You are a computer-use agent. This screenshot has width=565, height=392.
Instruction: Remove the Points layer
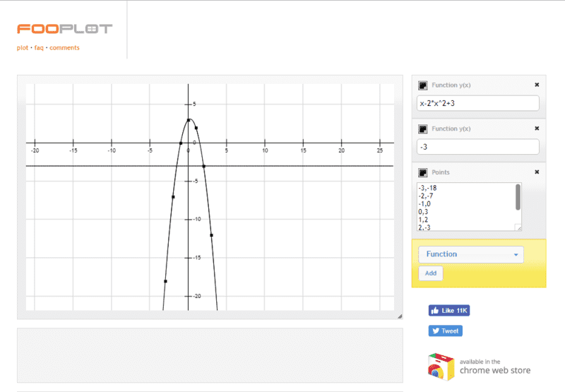[x=537, y=172]
